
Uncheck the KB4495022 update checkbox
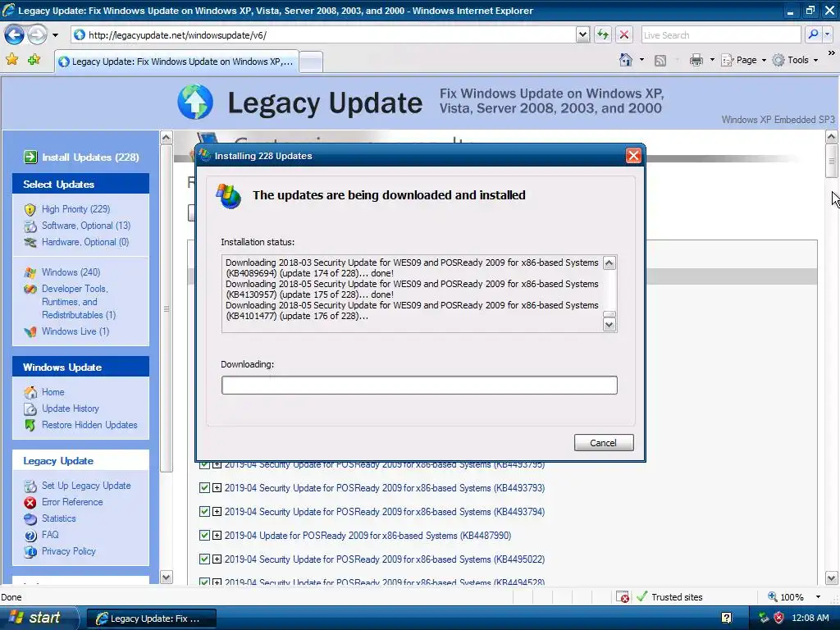(204, 559)
